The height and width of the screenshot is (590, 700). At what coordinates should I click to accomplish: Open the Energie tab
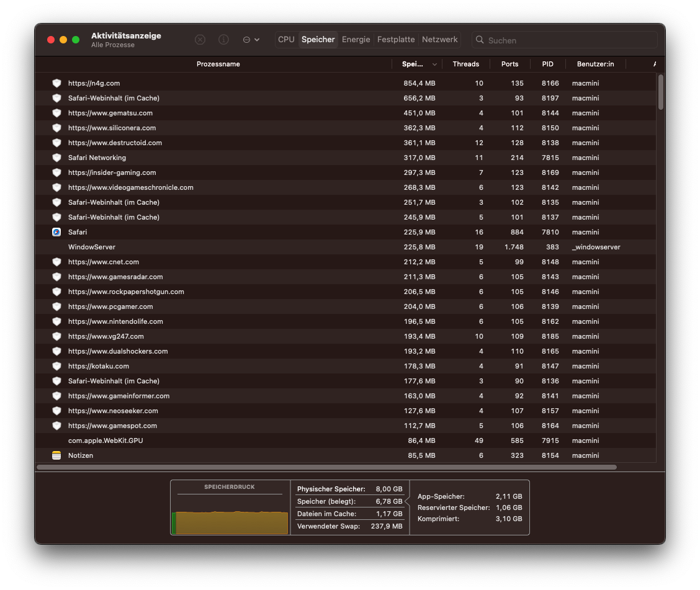pos(356,40)
